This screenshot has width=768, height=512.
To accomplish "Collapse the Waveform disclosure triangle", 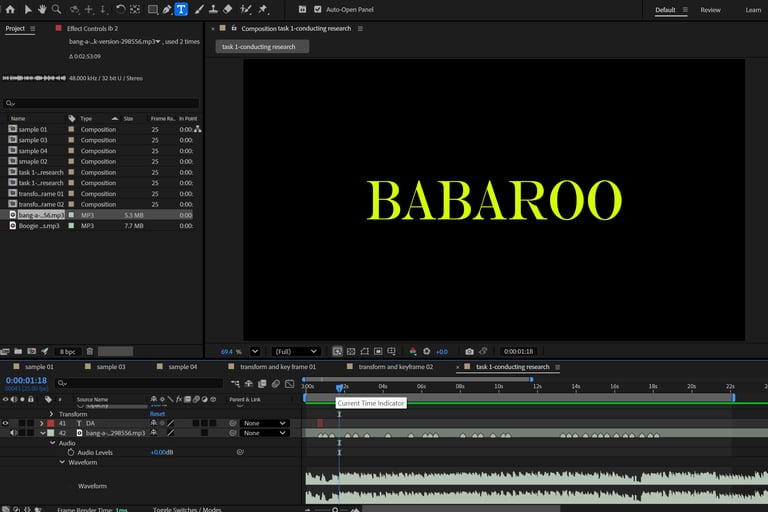I will [62, 462].
